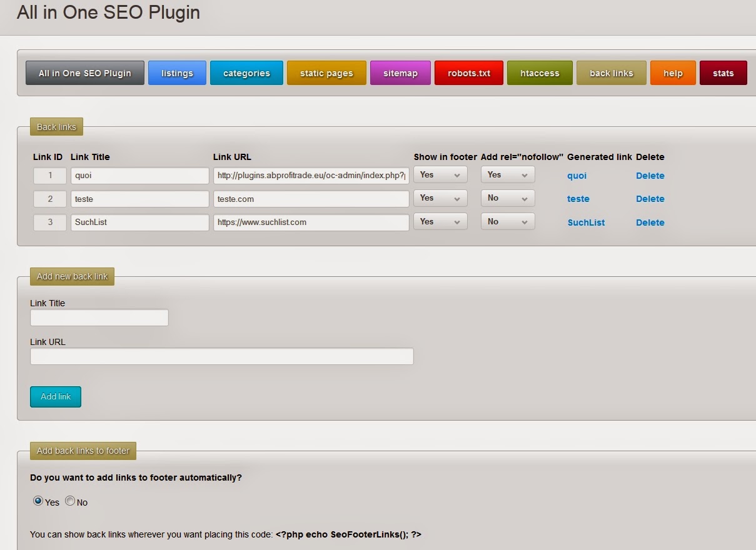Open the categories tab
This screenshot has height=550, width=756.
click(x=246, y=73)
